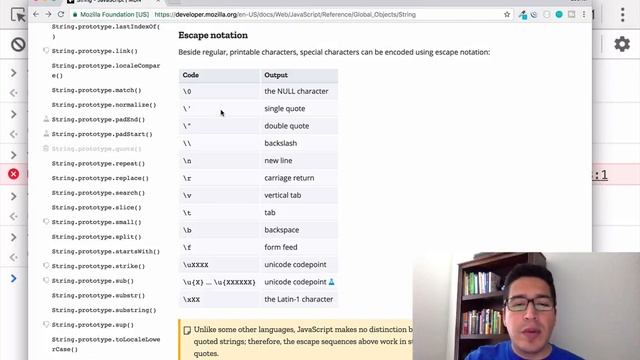Viewport: 640px width, 360px height.
Task: Click the 'Output' table column header
Action: point(299,75)
